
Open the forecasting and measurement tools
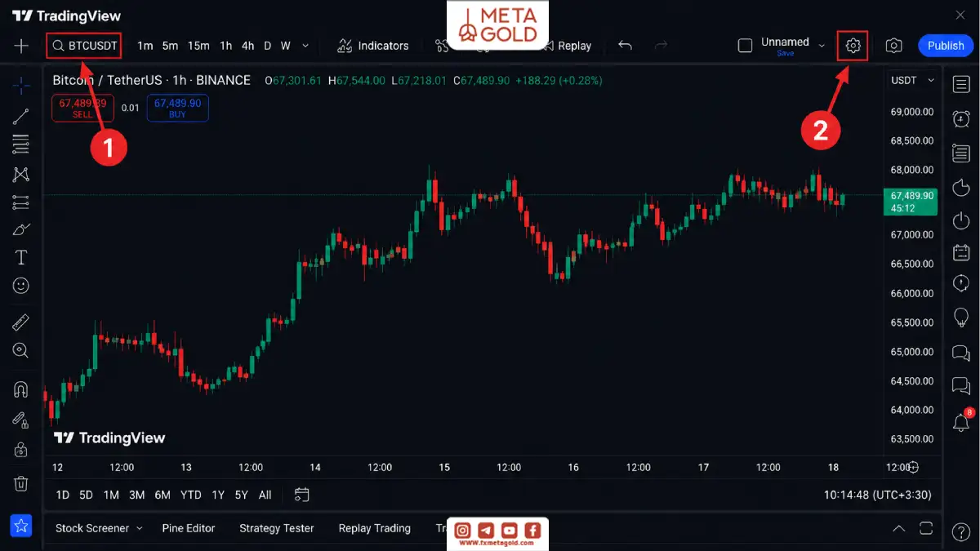coord(21,202)
